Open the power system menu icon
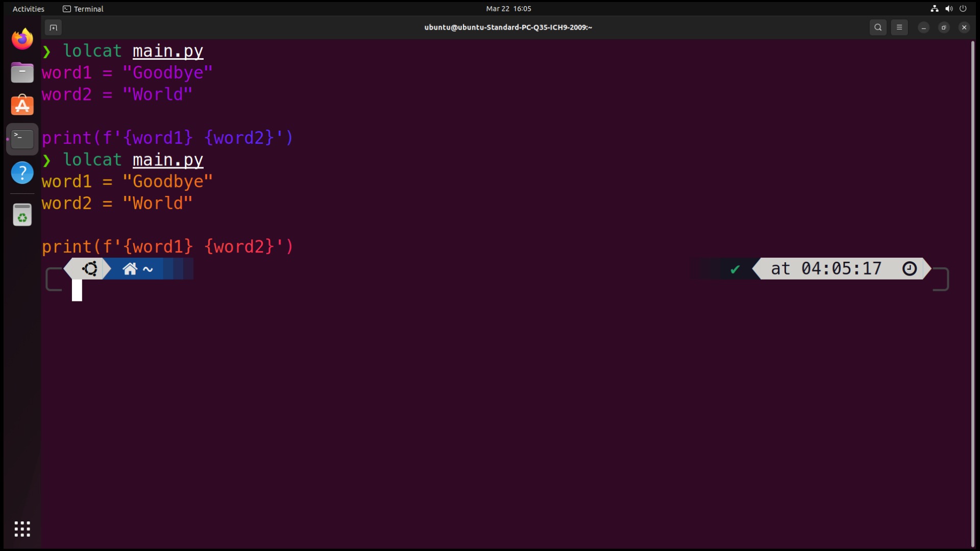The image size is (980, 551). pos(963,9)
